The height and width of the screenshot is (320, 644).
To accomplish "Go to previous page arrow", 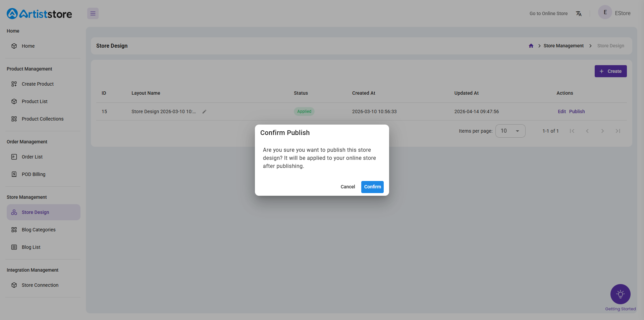I will [587, 131].
